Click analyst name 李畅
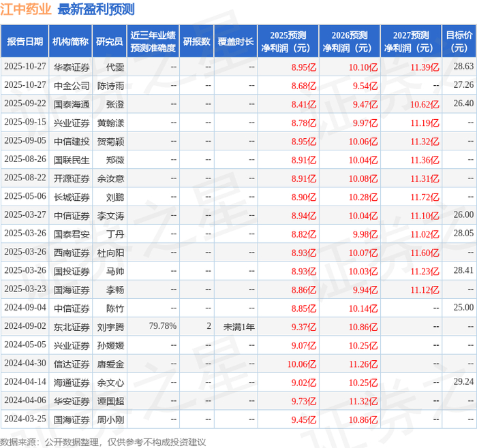 click(x=115, y=290)
